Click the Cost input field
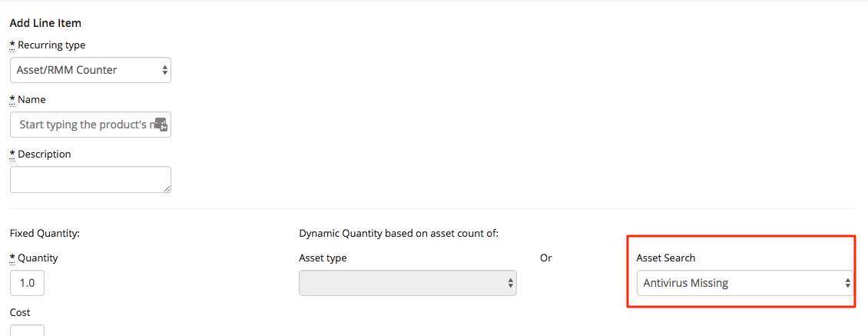The height and width of the screenshot is (336, 868). (x=27, y=331)
